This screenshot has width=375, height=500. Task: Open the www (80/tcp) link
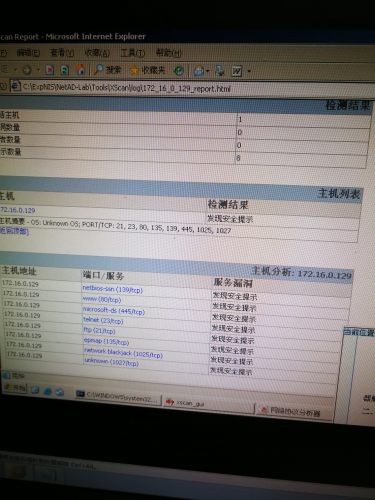tap(102, 299)
